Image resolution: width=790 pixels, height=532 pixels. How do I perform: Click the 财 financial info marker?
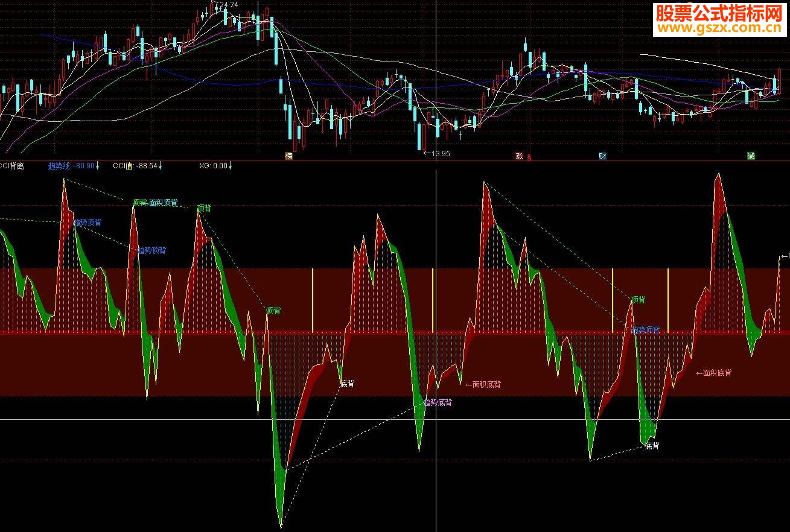602,156
